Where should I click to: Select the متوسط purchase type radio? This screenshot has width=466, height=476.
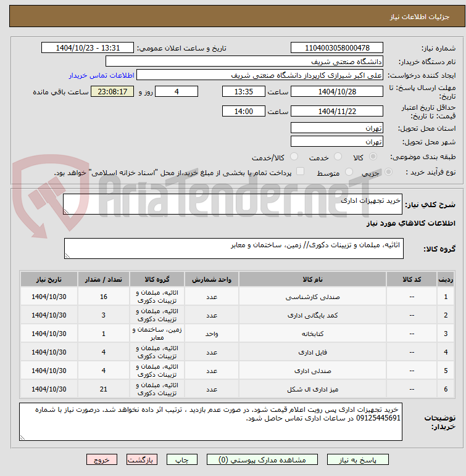[x=349, y=172]
